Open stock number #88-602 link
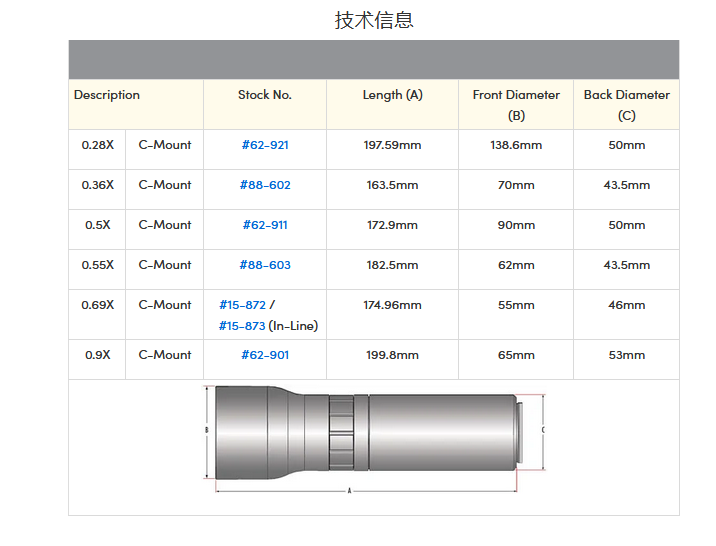 (265, 185)
